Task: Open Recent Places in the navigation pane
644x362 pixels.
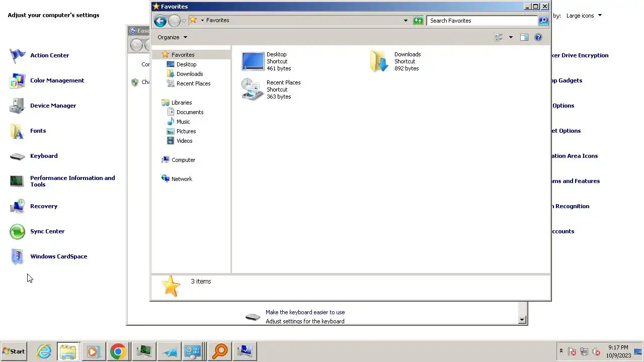Action: click(x=193, y=83)
